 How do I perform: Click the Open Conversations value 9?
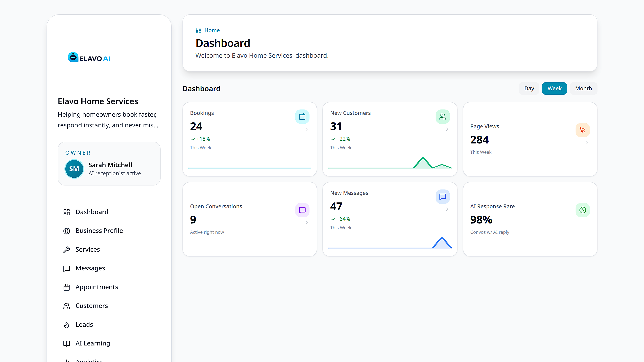click(x=193, y=220)
